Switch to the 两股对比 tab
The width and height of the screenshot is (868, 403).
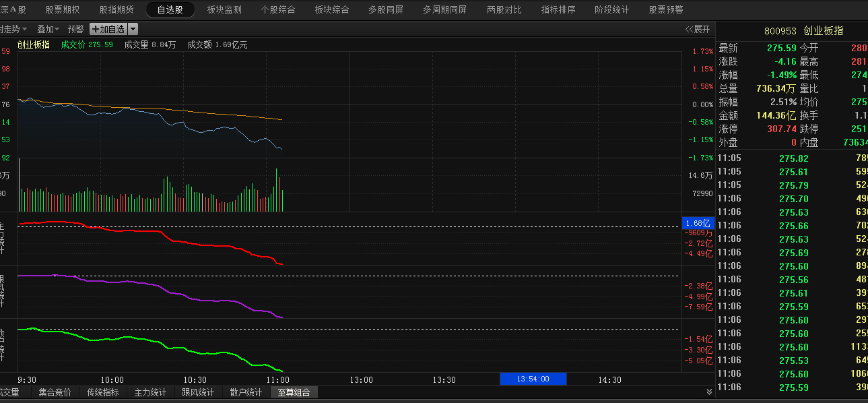tap(504, 9)
